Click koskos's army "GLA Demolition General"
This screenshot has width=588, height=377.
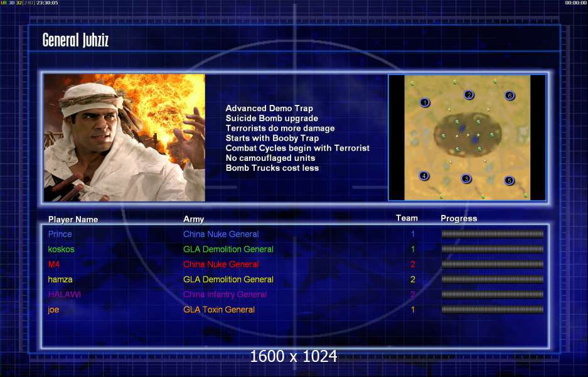[228, 249]
